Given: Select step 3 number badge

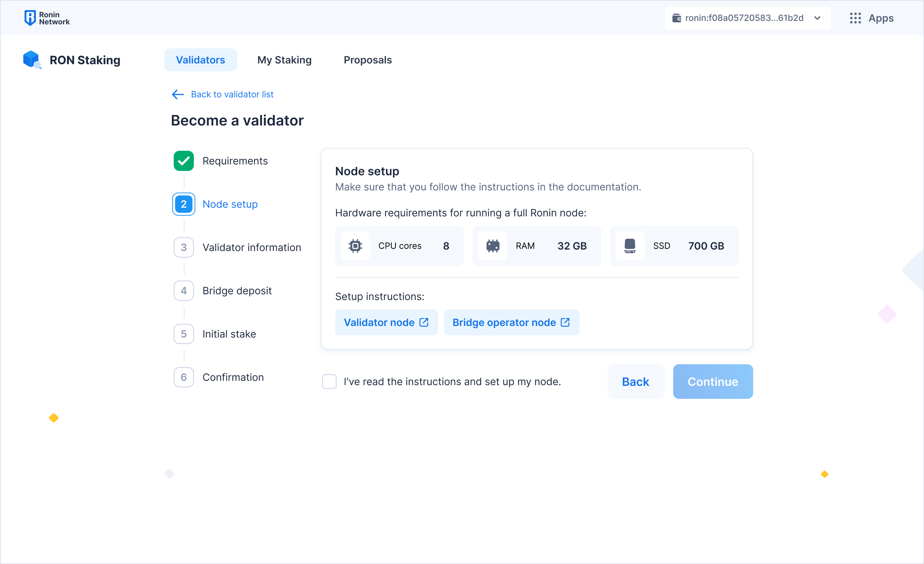Looking at the screenshot, I should click(184, 248).
